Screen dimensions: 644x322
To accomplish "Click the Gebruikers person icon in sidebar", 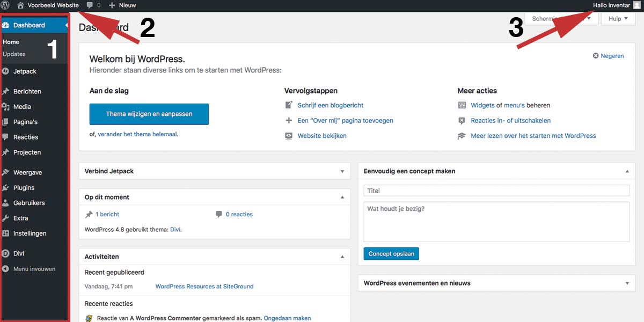I will coord(6,203).
